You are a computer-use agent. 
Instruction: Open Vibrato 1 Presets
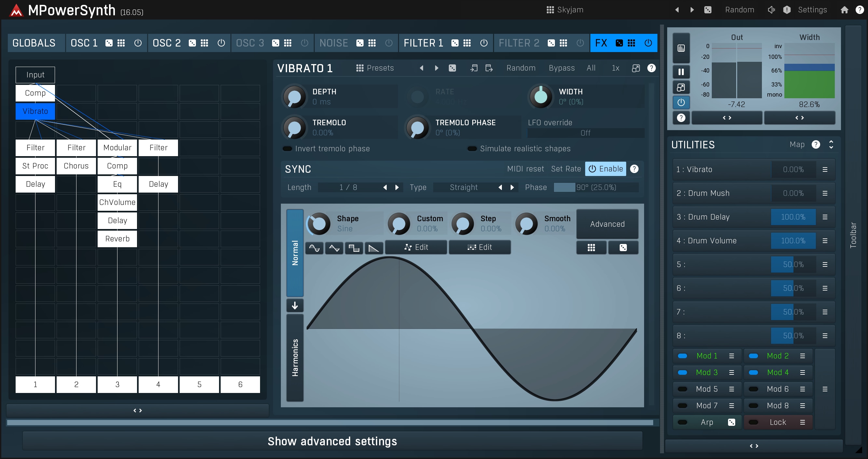pos(375,68)
